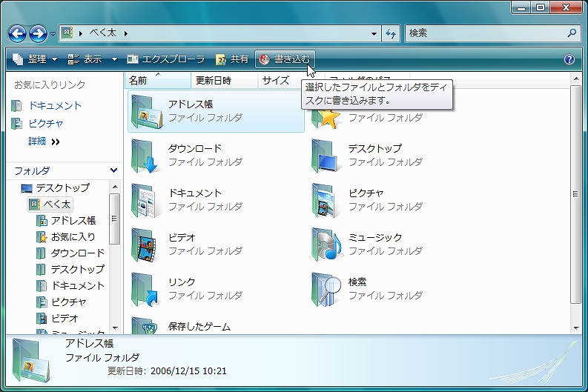Maximize the Explorer window
This screenshot has height=392, width=588.
coord(541,7)
